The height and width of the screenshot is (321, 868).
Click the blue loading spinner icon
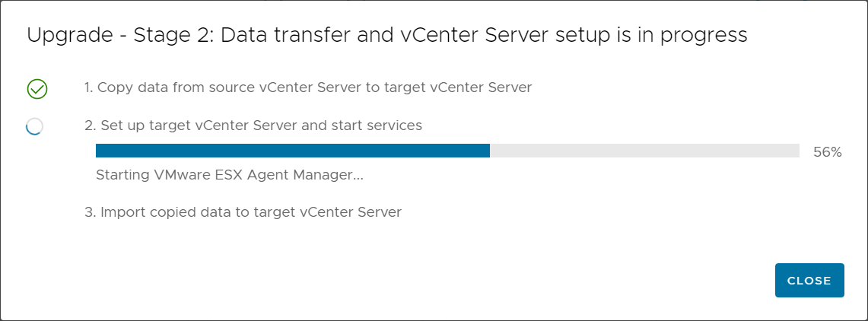click(34, 127)
